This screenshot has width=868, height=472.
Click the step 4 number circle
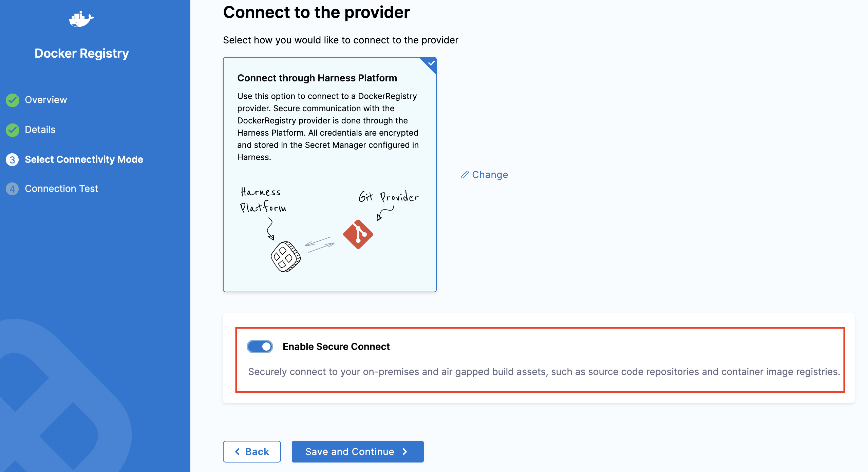click(13, 189)
